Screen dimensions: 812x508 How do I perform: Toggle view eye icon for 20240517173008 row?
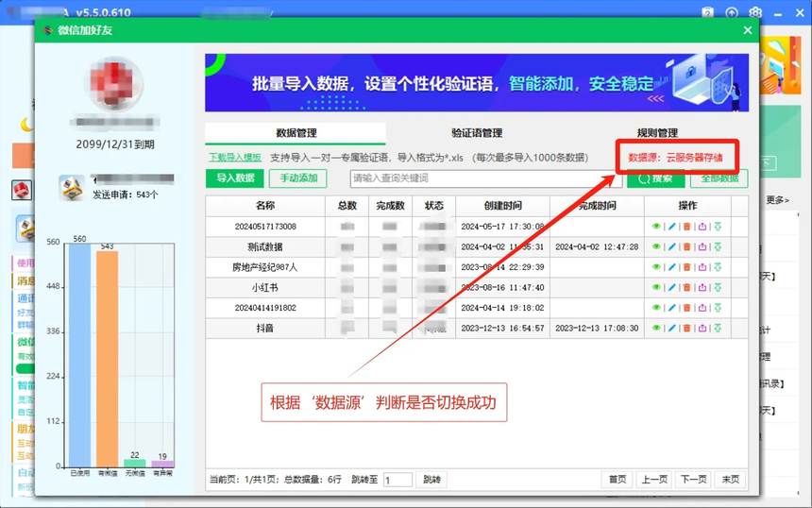pyautogui.click(x=656, y=227)
